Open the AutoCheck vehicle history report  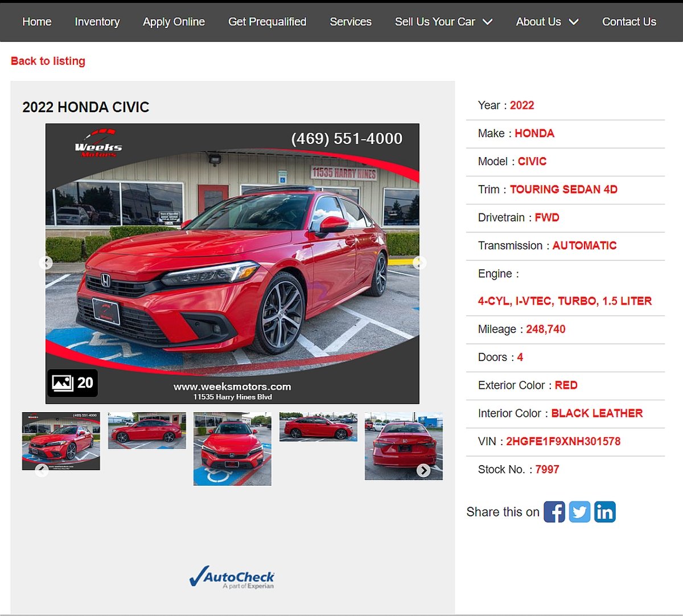coord(232,577)
